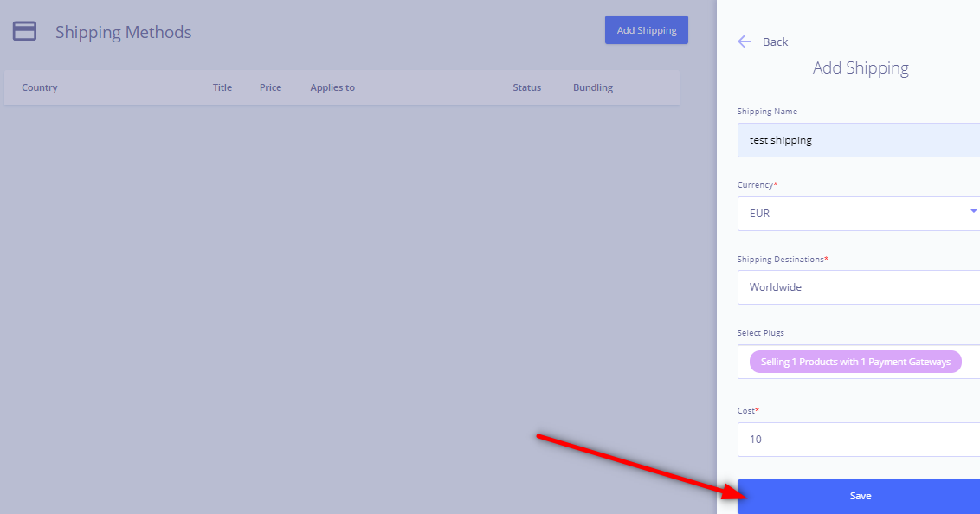Click the 'Shipping Name' label
Screen dimensions: 980x514
(x=767, y=111)
